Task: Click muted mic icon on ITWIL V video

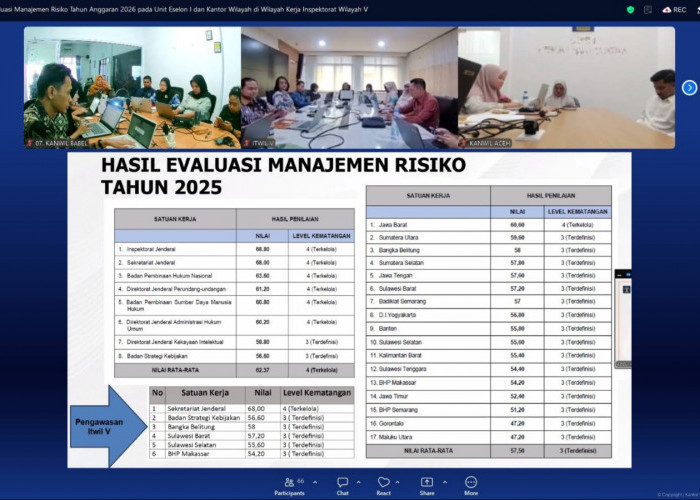Action: click(x=246, y=143)
